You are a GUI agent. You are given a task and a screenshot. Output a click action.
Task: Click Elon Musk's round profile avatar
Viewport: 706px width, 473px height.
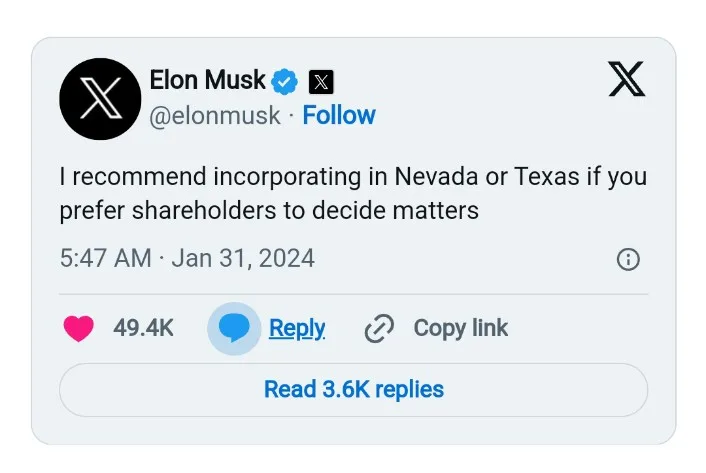click(x=100, y=98)
